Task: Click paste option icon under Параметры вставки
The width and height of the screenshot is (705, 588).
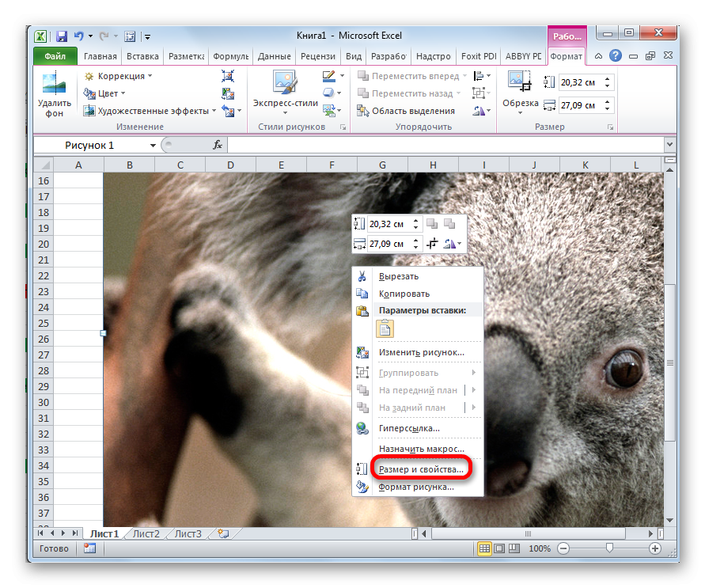Action: click(385, 328)
